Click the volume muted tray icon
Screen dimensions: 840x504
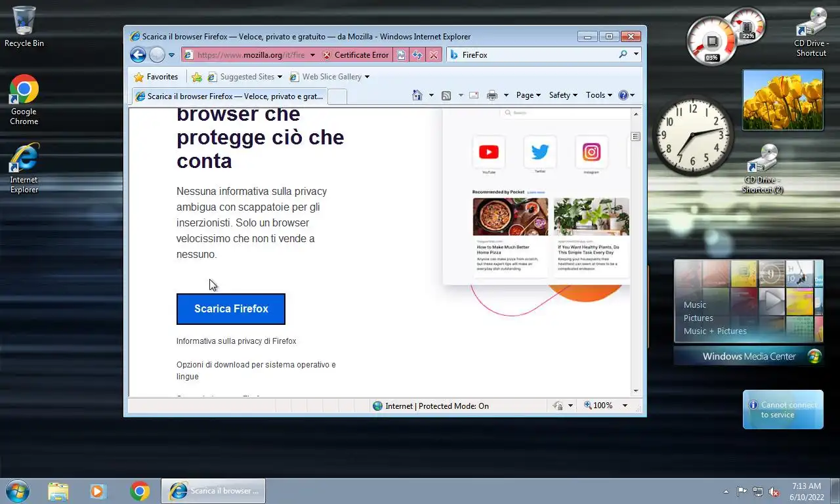click(774, 492)
